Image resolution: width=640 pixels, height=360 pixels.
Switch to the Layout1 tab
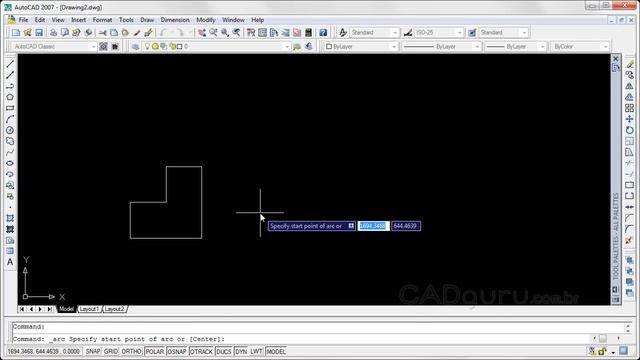click(x=89, y=309)
